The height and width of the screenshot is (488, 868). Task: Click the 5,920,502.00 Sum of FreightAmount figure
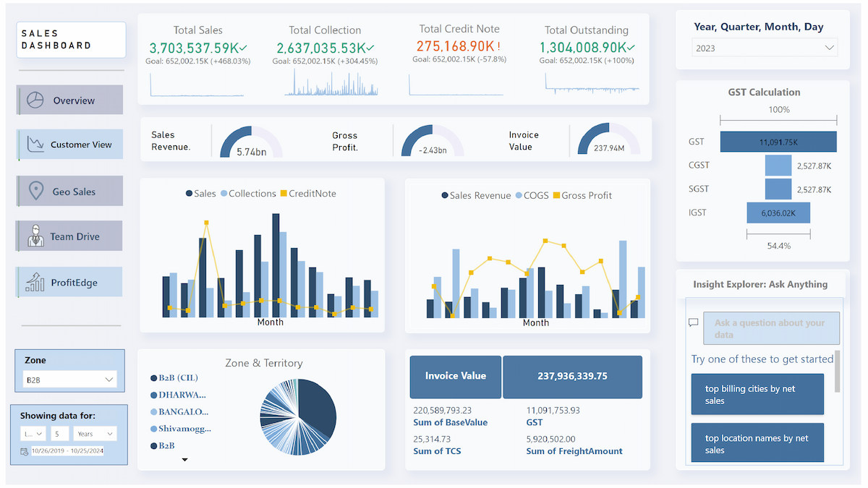[x=550, y=439]
